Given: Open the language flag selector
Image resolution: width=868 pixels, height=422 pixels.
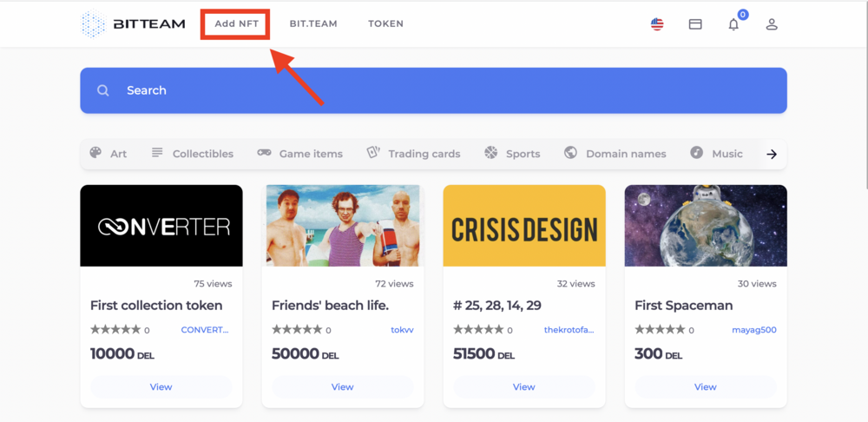Looking at the screenshot, I should (657, 24).
